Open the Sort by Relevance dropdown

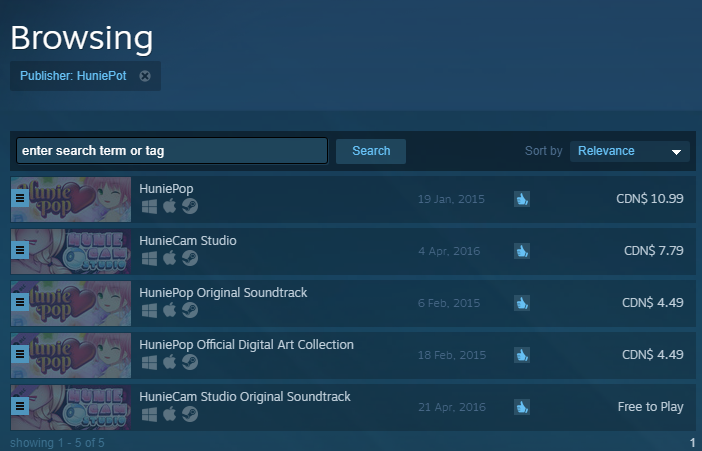[629, 151]
